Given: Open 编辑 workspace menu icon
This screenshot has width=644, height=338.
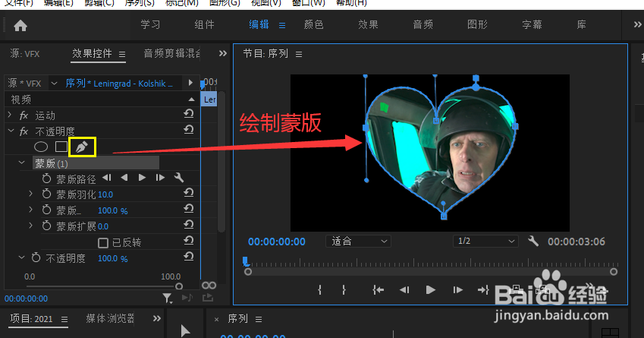Looking at the screenshot, I should tap(282, 26).
